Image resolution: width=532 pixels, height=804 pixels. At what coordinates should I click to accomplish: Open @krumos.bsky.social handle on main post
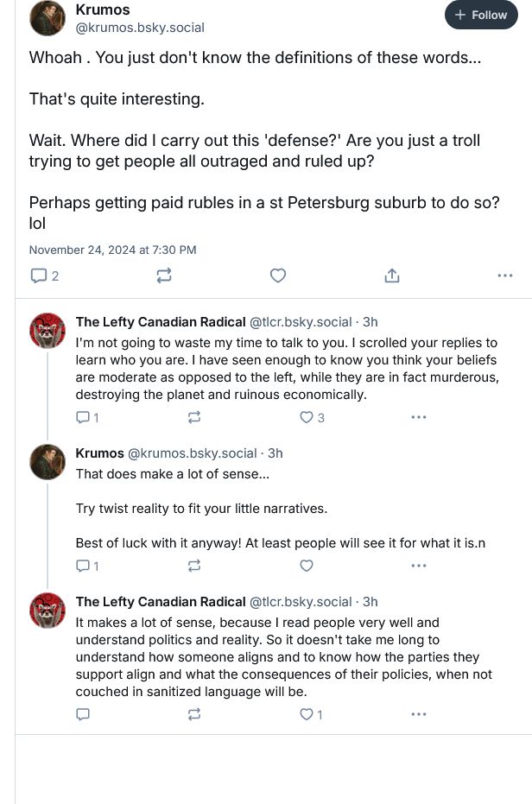coord(140,27)
